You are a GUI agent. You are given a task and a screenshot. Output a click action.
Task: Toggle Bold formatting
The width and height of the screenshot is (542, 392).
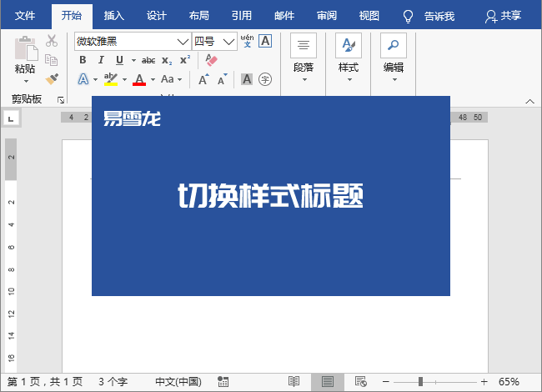(83, 60)
